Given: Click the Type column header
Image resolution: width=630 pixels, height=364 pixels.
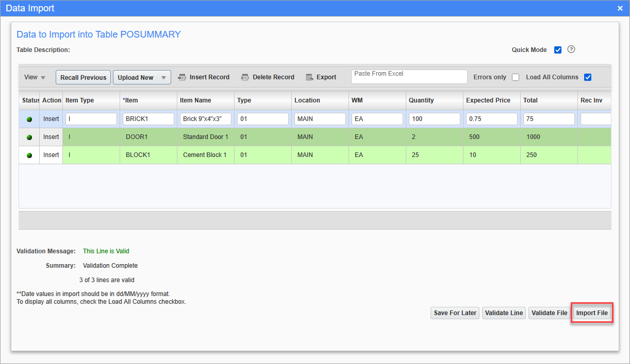Looking at the screenshot, I should pyautogui.click(x=263, y=100).
